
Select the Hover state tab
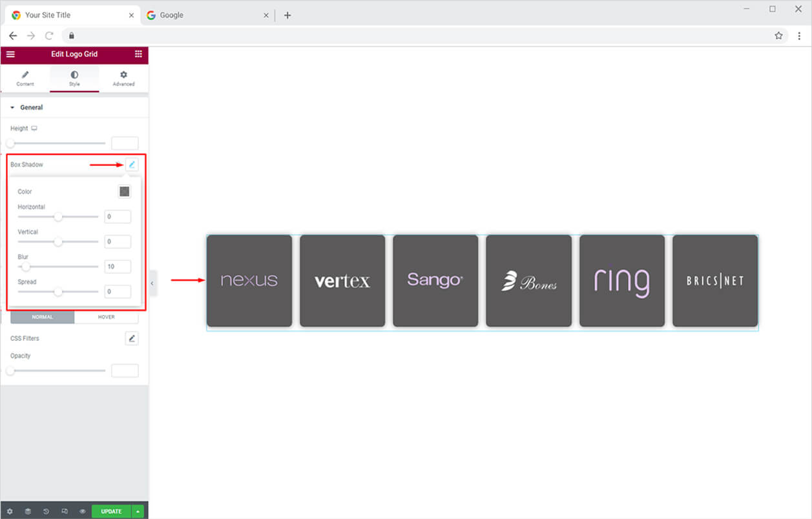[106, 317]
